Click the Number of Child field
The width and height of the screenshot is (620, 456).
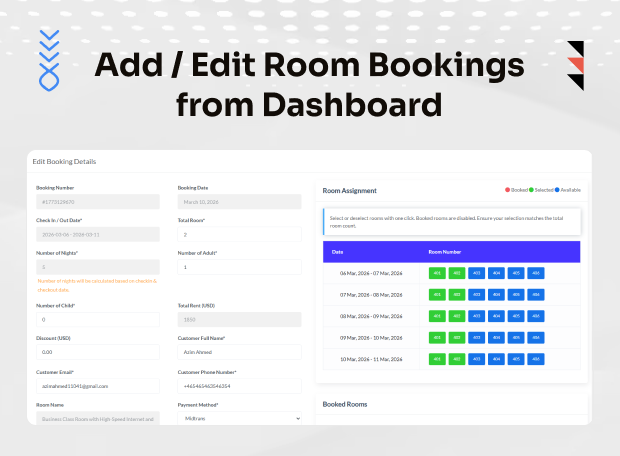[x=97, y=319]
